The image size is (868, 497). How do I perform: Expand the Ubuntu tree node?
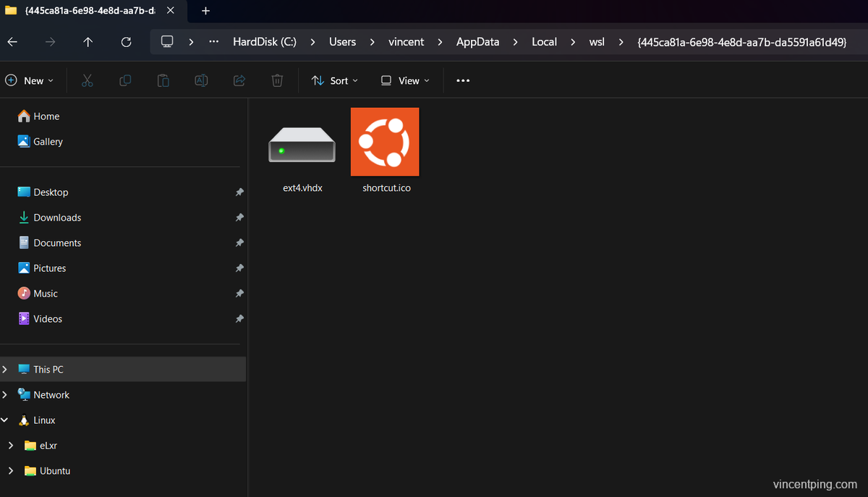(10, 471)
